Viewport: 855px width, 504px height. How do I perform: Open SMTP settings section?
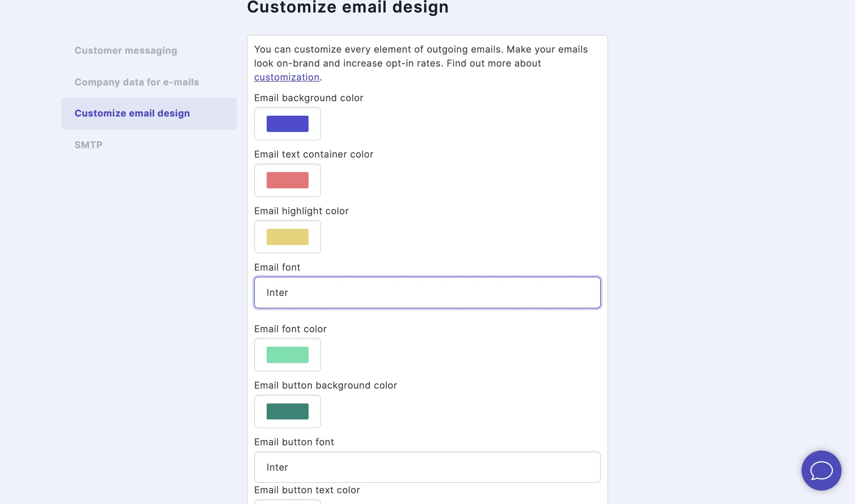pos(88,145)
